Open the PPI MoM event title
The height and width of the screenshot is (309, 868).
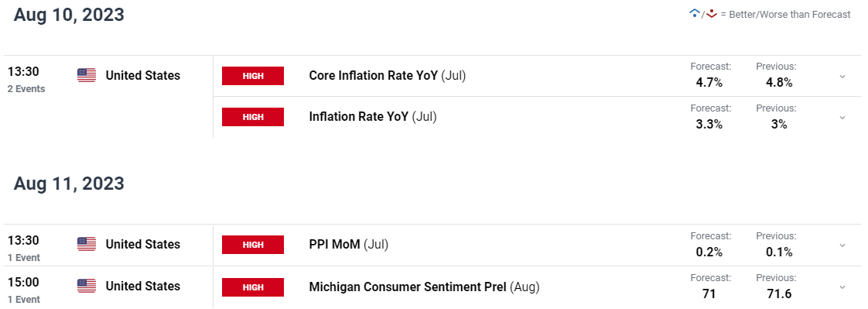(349, 244)
